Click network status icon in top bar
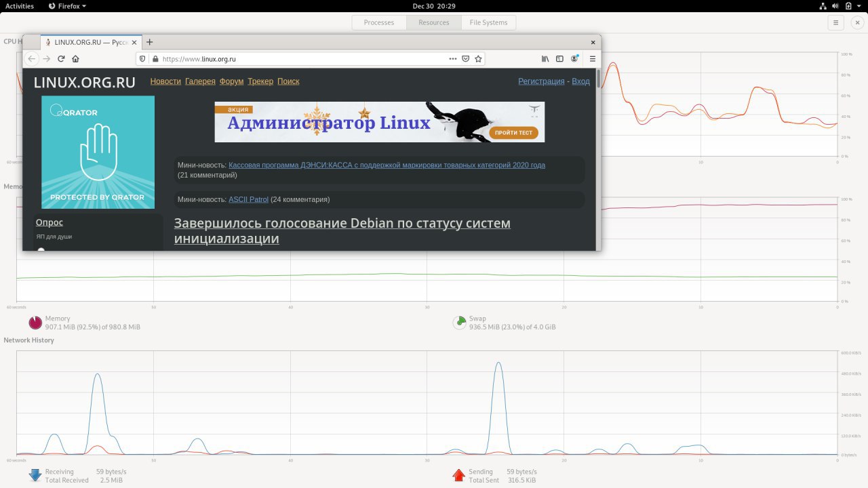Viewport: 868px width, 488px height. (x=823, y=6)
